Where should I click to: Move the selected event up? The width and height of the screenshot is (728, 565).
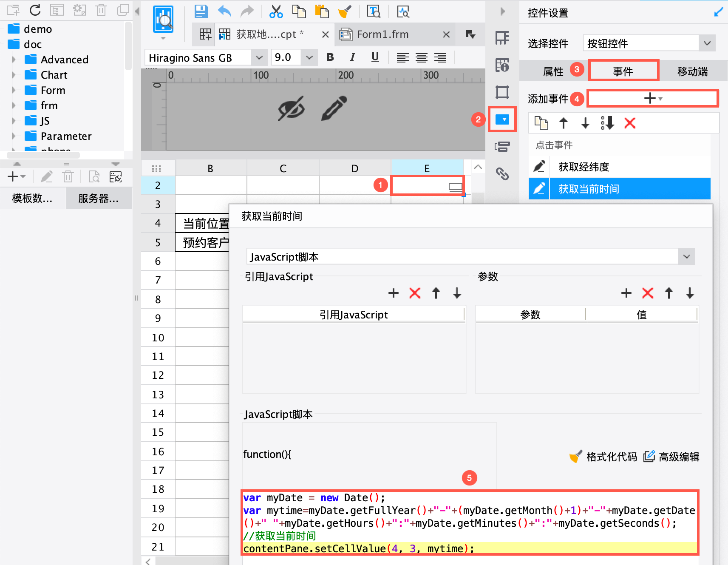(564, 123)
